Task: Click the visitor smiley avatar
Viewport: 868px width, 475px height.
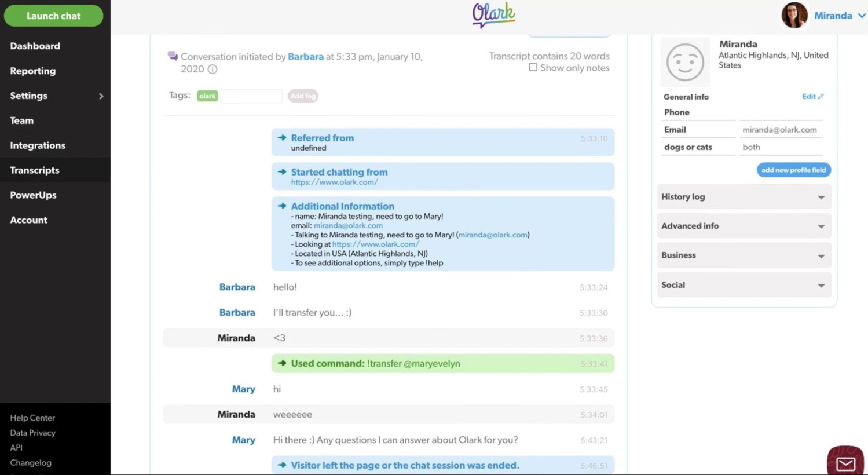Action: [x=685, y=62]
